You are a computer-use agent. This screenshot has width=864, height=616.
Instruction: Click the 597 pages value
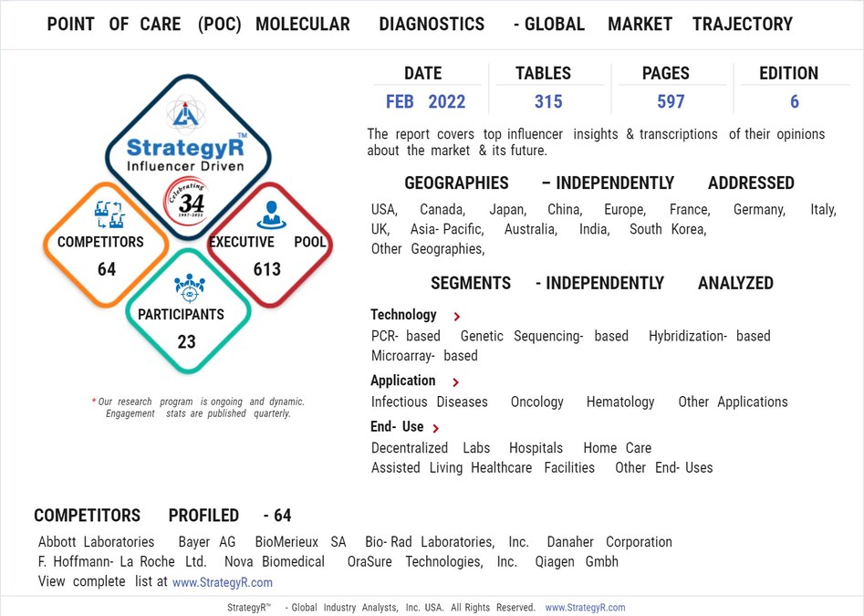point(671,101)
